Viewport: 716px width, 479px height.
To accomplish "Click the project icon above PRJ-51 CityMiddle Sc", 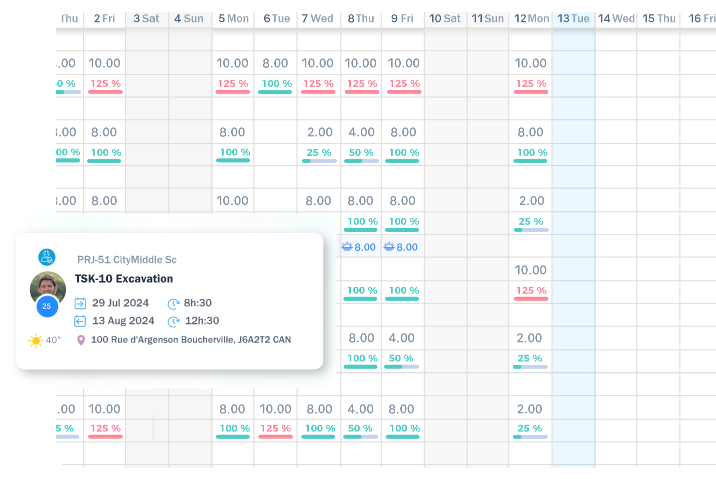I will (x=46, y=257).
